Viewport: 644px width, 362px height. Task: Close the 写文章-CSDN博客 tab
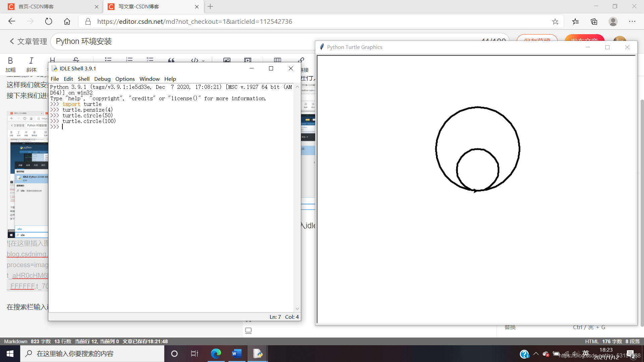click(197, 7)
